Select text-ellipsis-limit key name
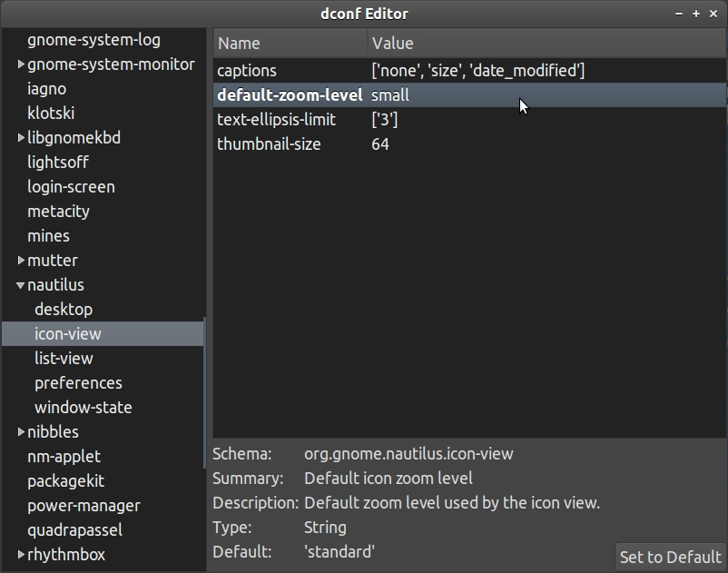The height and width of the screenshot is (573, 728). [x=276, y=120]
